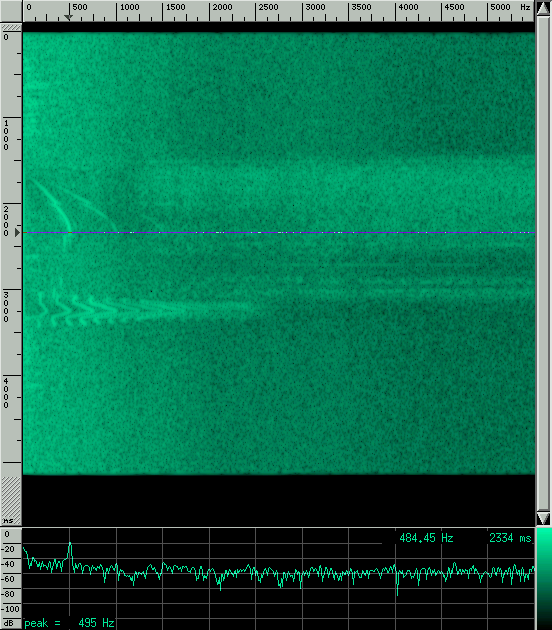The image size is (552, 630).
Task: Click the 3000 ms label on time axis
Action: (x=6, y=307)
